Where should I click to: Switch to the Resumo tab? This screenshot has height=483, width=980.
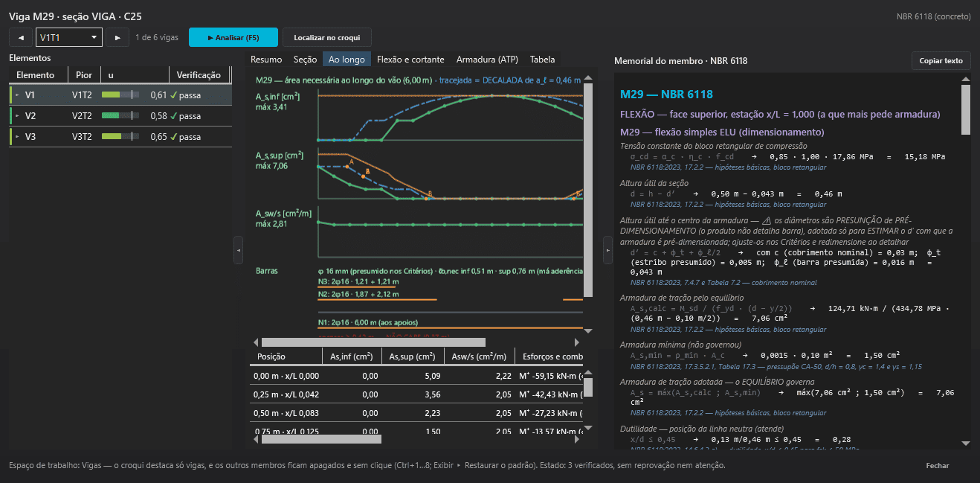point(266,60)
